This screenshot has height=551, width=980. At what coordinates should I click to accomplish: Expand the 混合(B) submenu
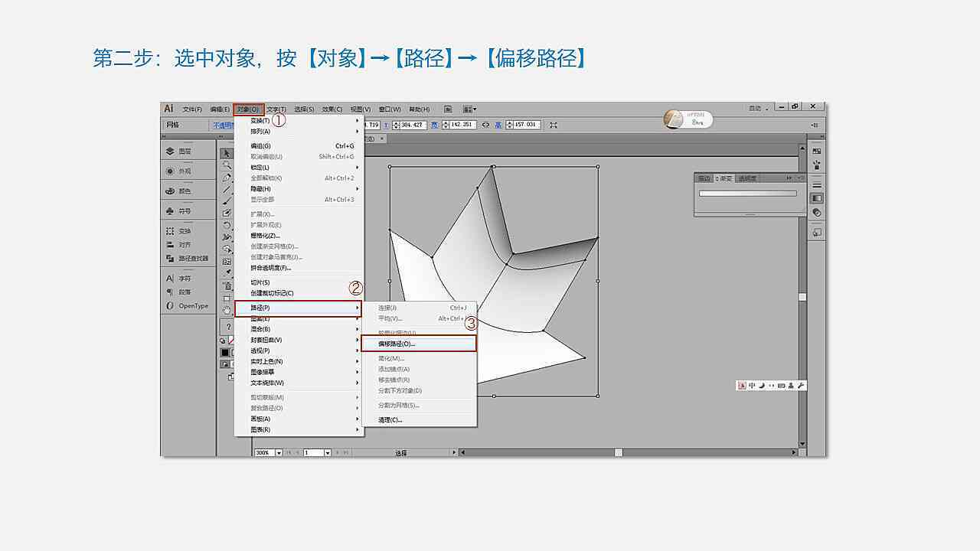click(299, 329)
